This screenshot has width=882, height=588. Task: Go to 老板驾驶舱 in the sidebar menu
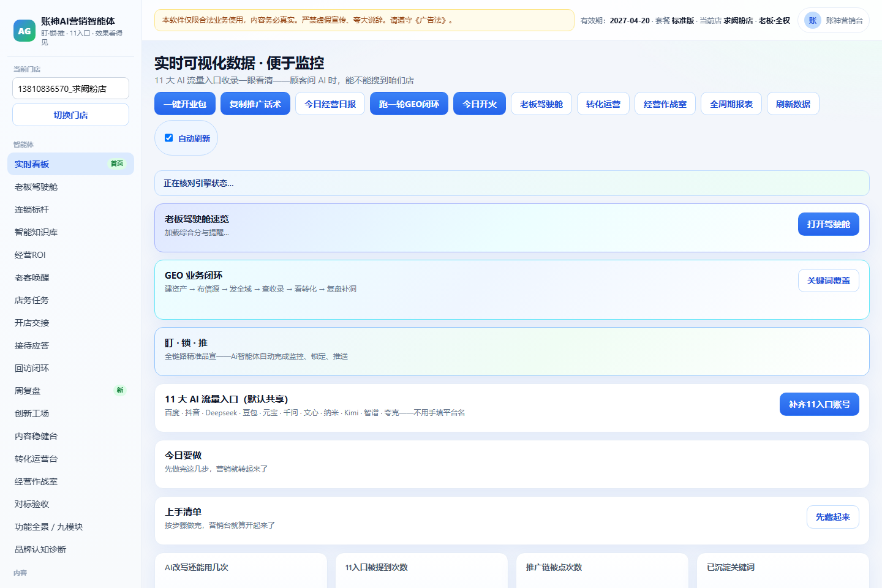click(70, 187)
